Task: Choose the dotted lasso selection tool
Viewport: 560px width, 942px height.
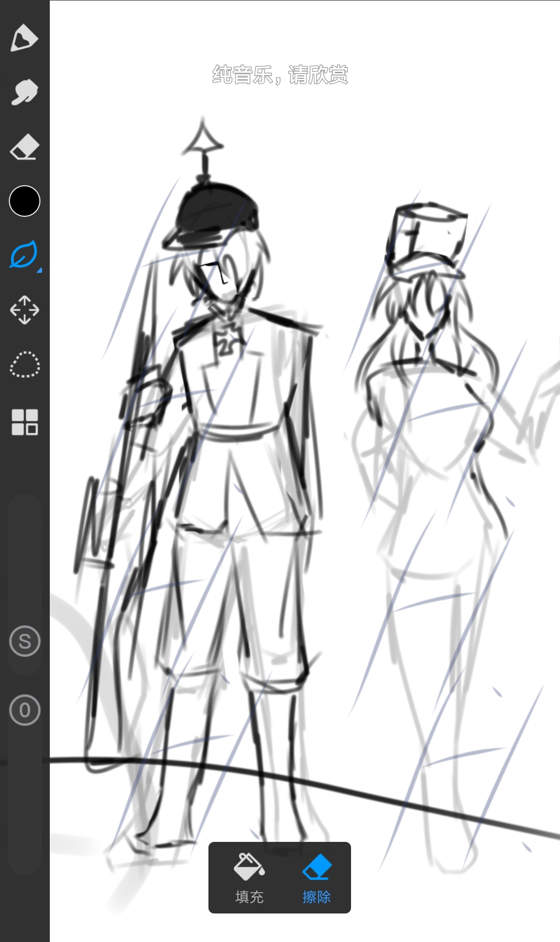Action: [24, 365]
